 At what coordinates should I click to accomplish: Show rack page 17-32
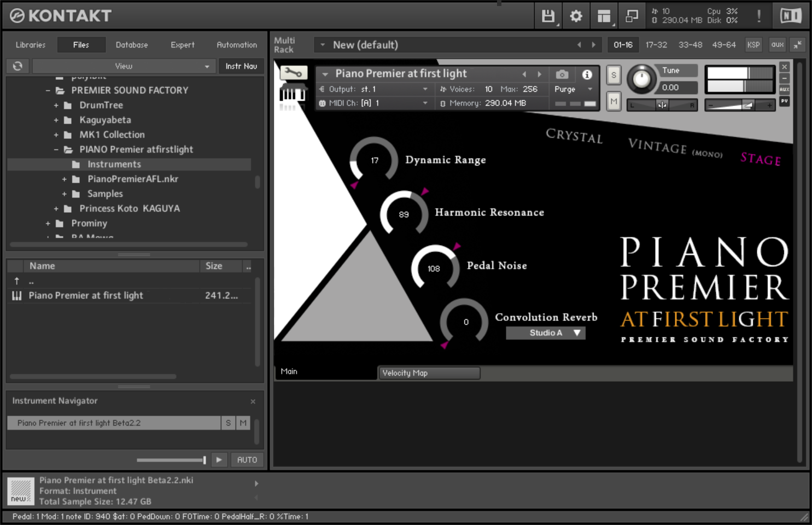pyautogui.click(x=656, y=45)
